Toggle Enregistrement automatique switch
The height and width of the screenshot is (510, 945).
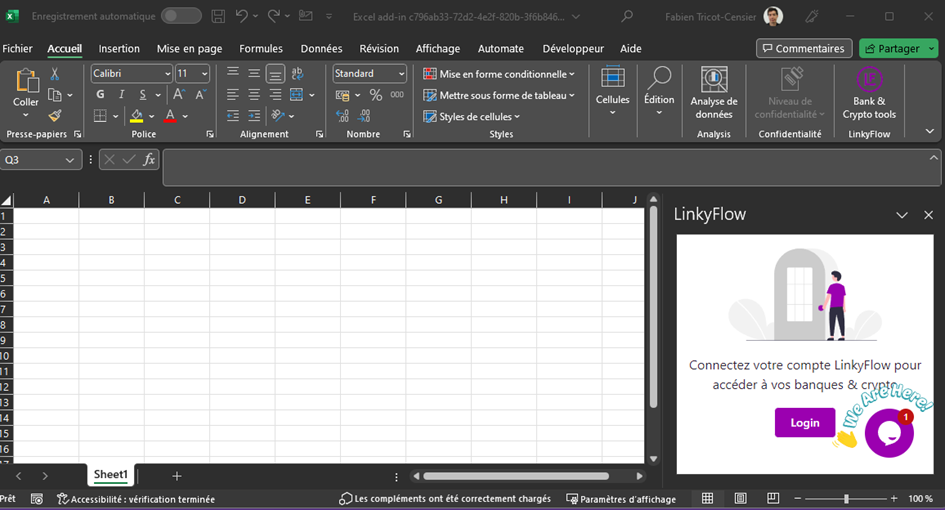pyautogui.click(x=181, y=16)
